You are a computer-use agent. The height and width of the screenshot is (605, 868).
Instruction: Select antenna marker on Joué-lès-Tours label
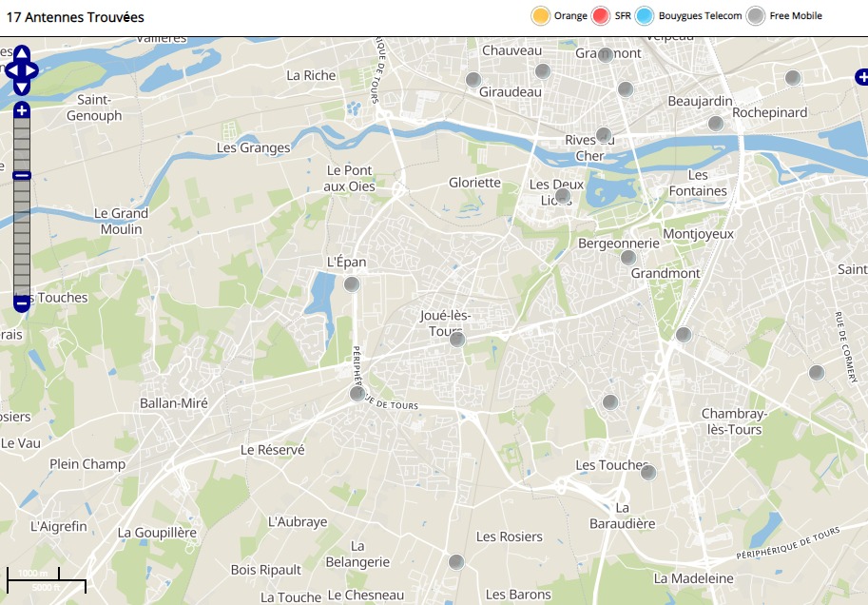(457, 339)
